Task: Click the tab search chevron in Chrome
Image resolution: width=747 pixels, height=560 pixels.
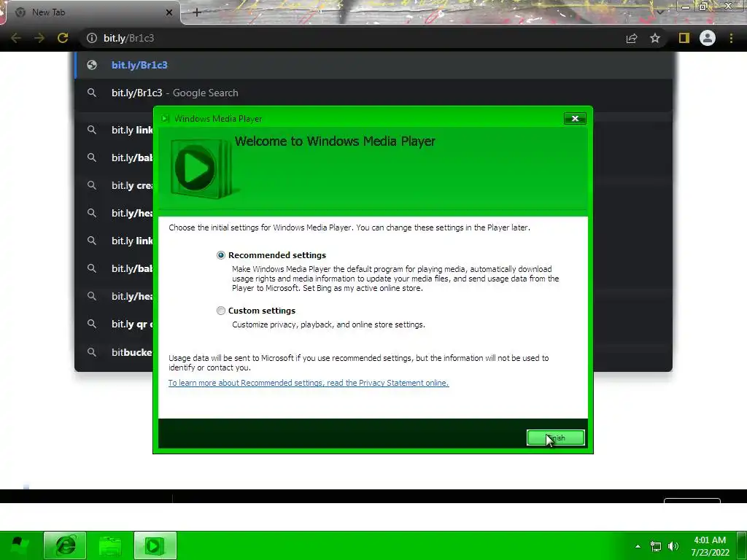Action: tap(660, 12)
